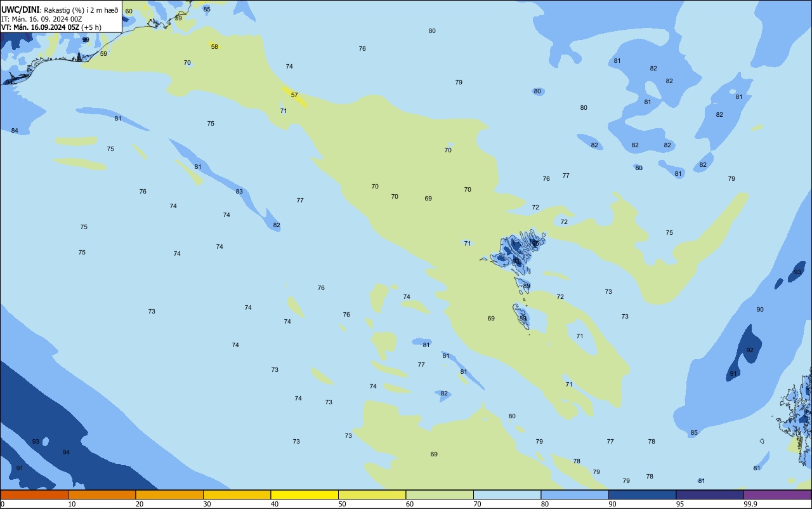Click legend tick label 99.9
The height and width of the screenshot is (509, 812).
click(x=750, y=504)
